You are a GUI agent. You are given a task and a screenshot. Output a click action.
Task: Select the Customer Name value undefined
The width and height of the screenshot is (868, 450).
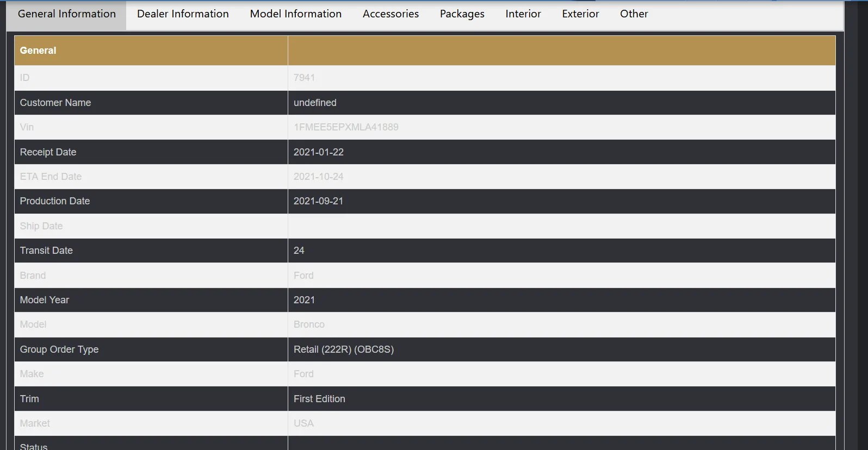[315, 103]
